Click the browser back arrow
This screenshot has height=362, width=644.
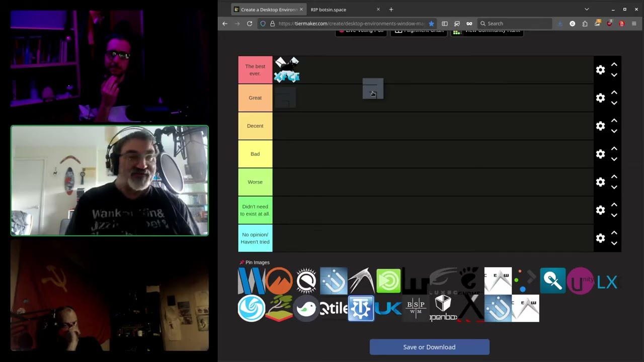pyautogui.click(x=225, y=24)
